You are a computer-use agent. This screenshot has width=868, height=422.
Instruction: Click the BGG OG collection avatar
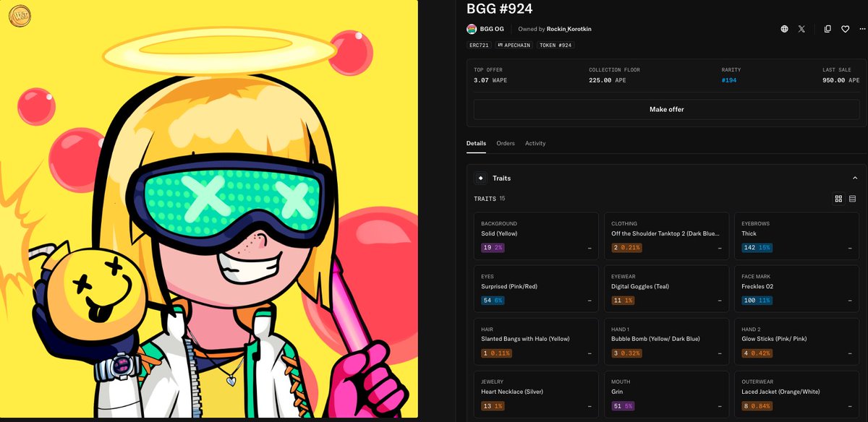[x=472, y=29]
